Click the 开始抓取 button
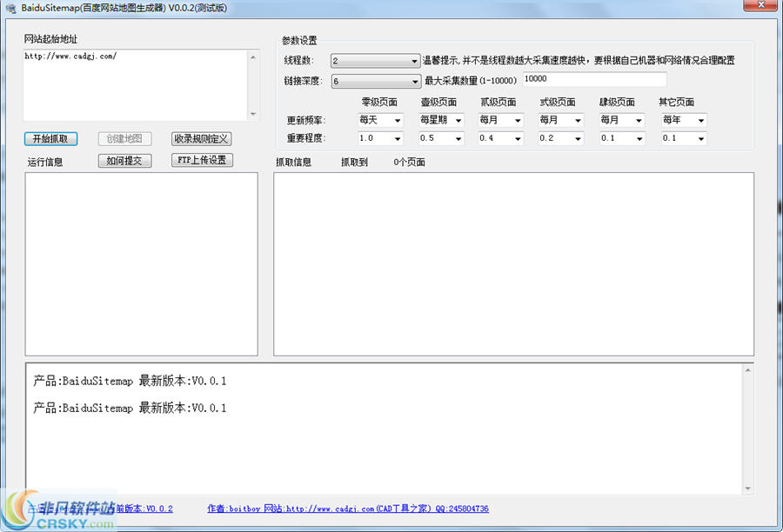Image resolution: width=783 pixels, height=532 pixels. click(x=50, y=139)
